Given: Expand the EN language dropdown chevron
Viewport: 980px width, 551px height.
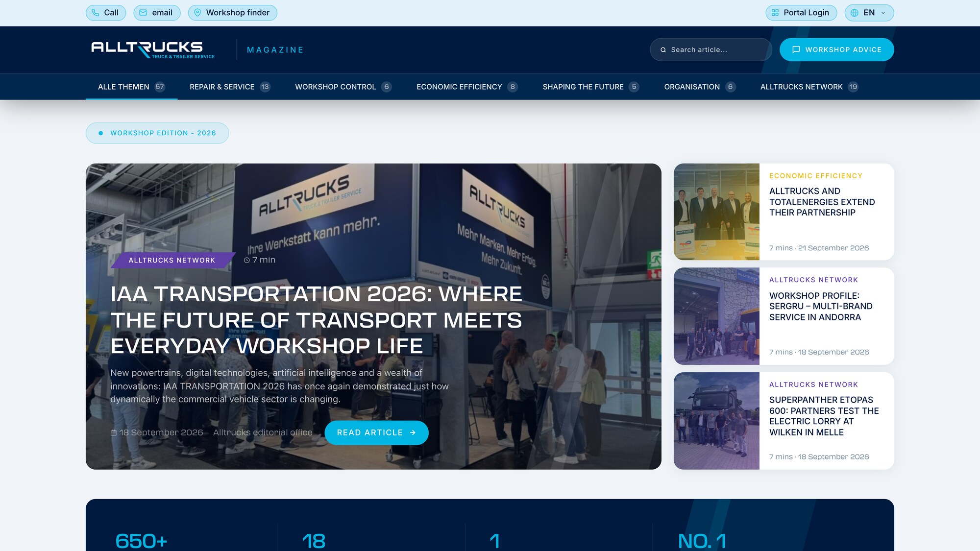Looking at the screenshot, I should click(x=883, y=13).
